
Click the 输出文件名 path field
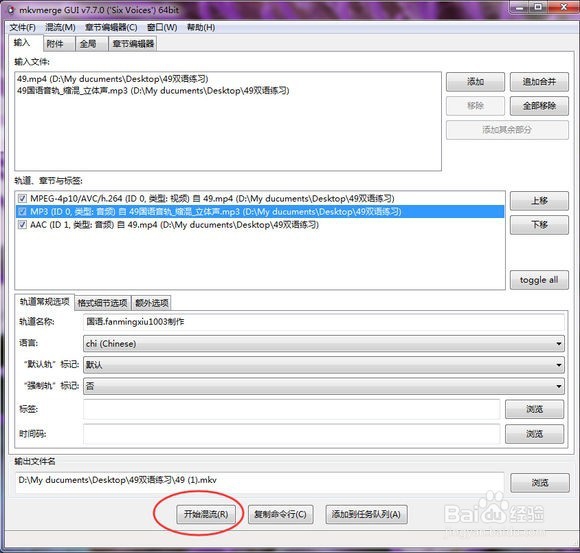(260, 482)
